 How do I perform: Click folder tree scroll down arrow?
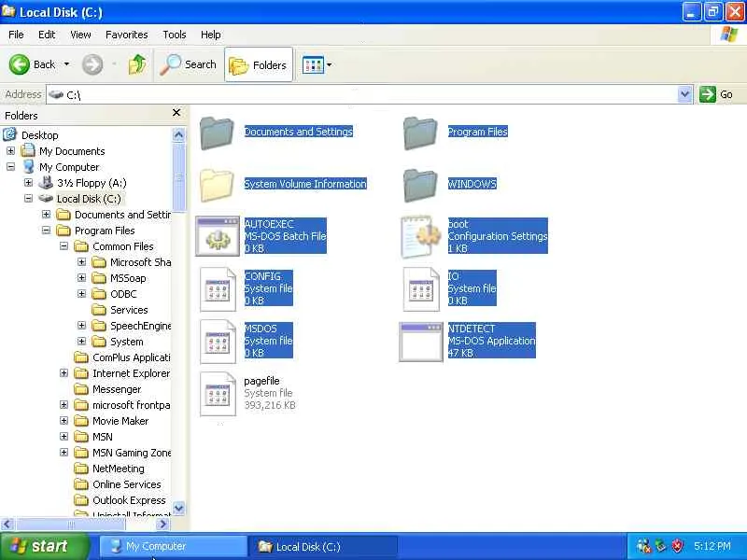[178, 508]
